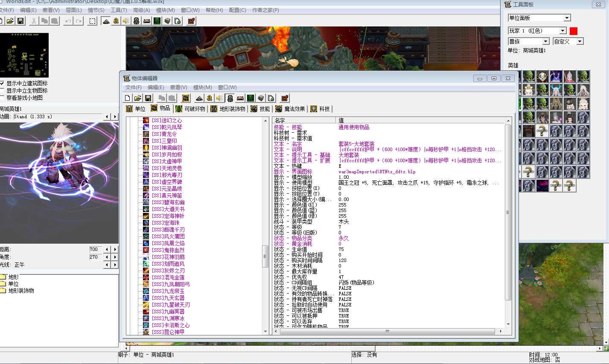The width and height of the screenshot is (609, 364).
Task: Click the Redo arrow in main toolbar
Action: point(79,20)
